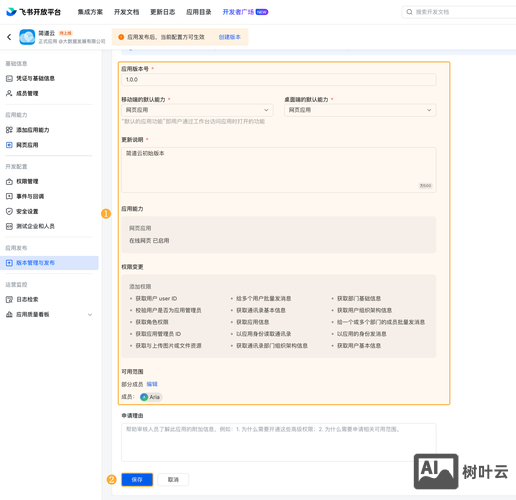The height and width of the screenshot is (500, 516).
Task: Click the 日志检索 search icon
Action: tap(9, 299)
